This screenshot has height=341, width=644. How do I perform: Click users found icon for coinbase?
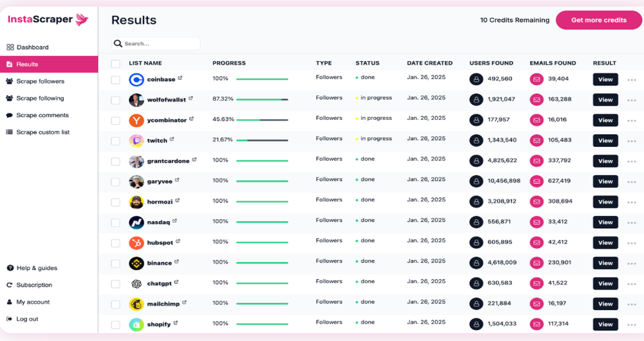(x=476, y=79)
